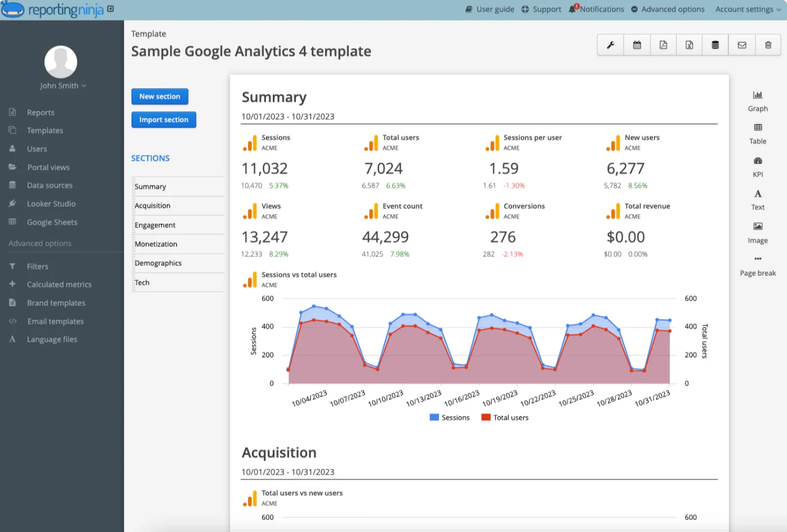Select Engagement in sections list
This screenshot has width=787, height=532.
[x=178, y=225]
